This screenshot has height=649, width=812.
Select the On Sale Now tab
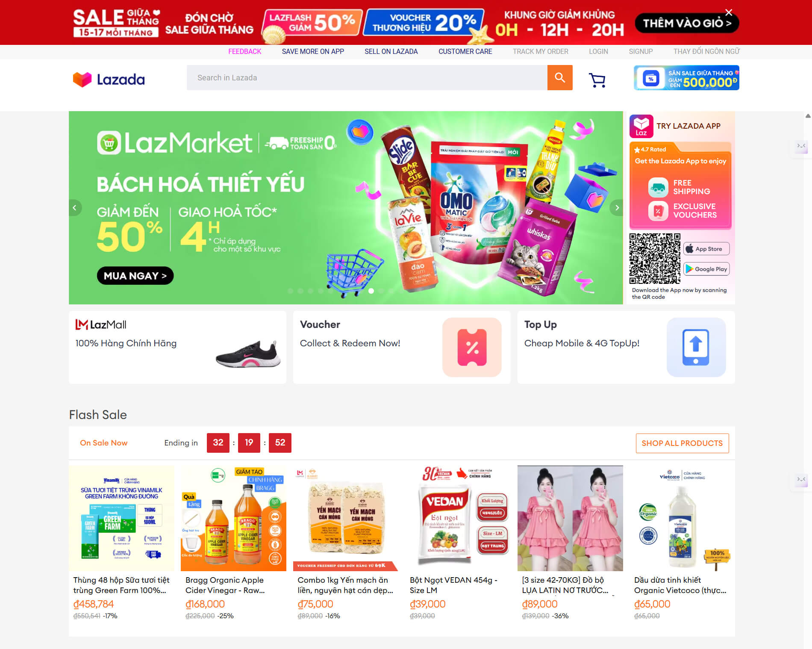pyautogui.click(x=103, y=443)
